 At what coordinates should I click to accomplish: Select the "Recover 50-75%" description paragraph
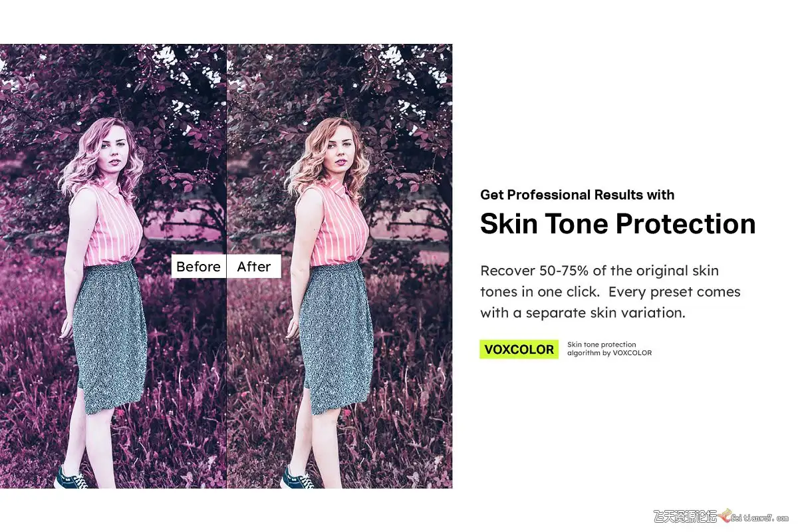[x=610, y=292]
